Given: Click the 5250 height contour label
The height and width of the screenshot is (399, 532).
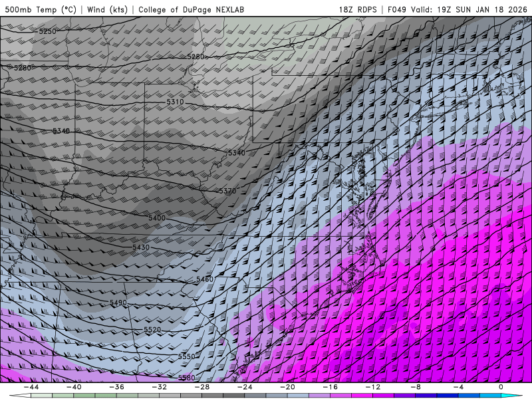Looking at the screenshot, I should point(47,31).
